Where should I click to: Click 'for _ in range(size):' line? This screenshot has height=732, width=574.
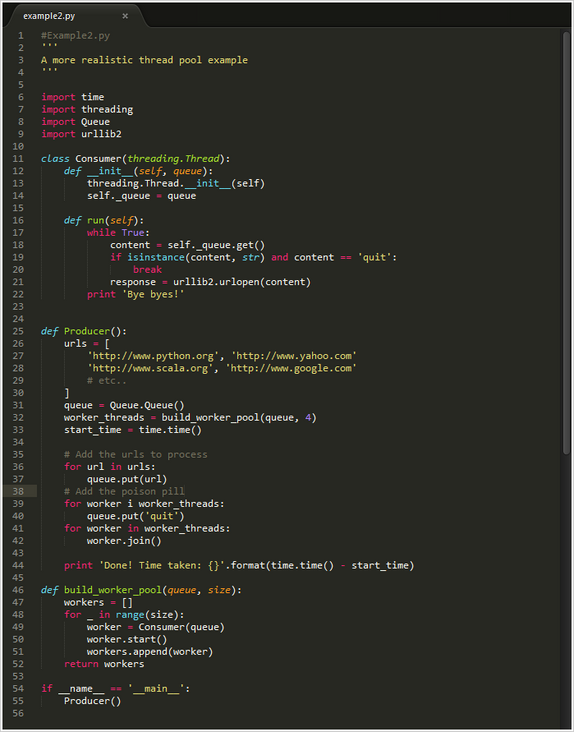[x=124, y=615]
